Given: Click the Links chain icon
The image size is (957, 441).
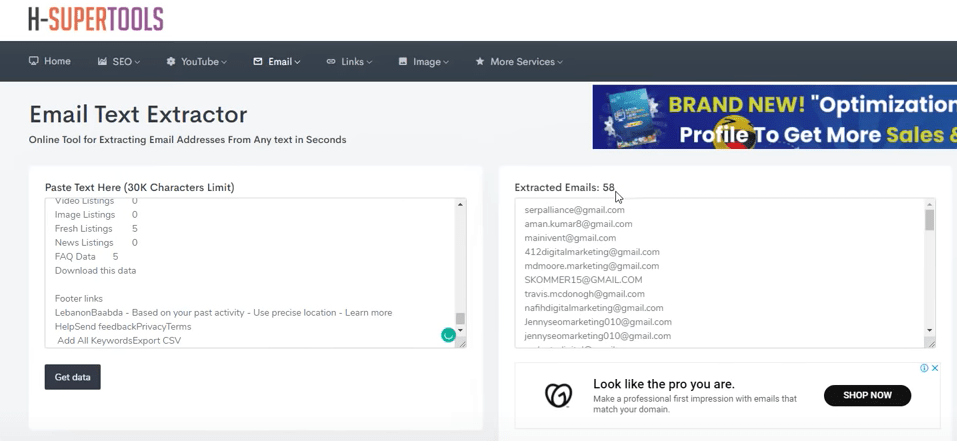Looking at the screenshot, I should [x=331, y=62].
